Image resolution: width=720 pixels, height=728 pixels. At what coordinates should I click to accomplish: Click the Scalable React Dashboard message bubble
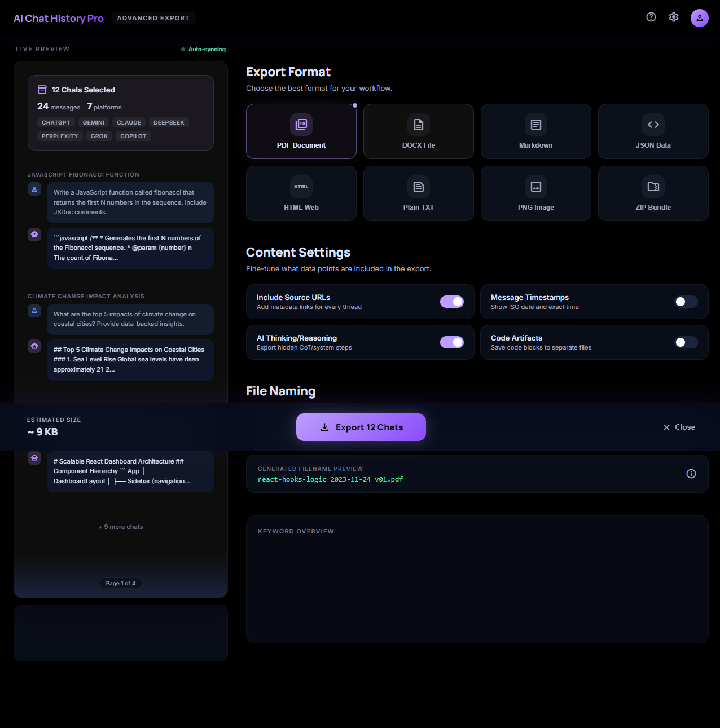pos(130,471)
